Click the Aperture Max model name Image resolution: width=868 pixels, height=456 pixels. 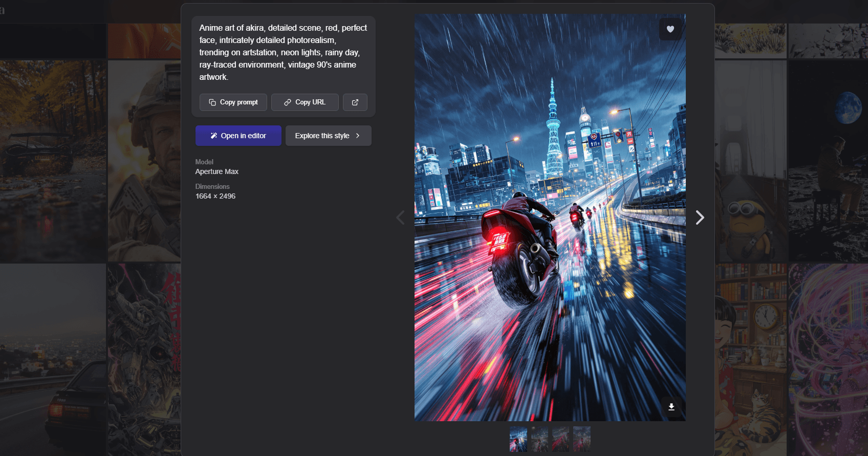(x=217, y=171)
